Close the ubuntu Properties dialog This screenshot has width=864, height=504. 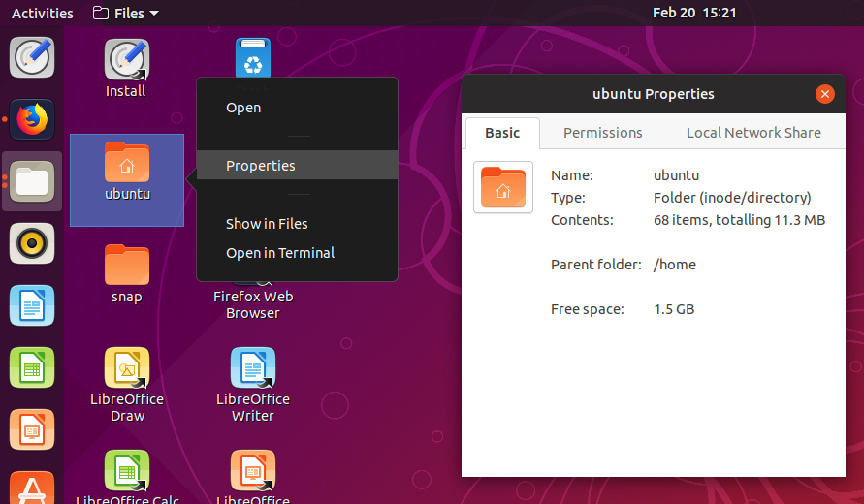pyautogui.click(x=825, y=94)
